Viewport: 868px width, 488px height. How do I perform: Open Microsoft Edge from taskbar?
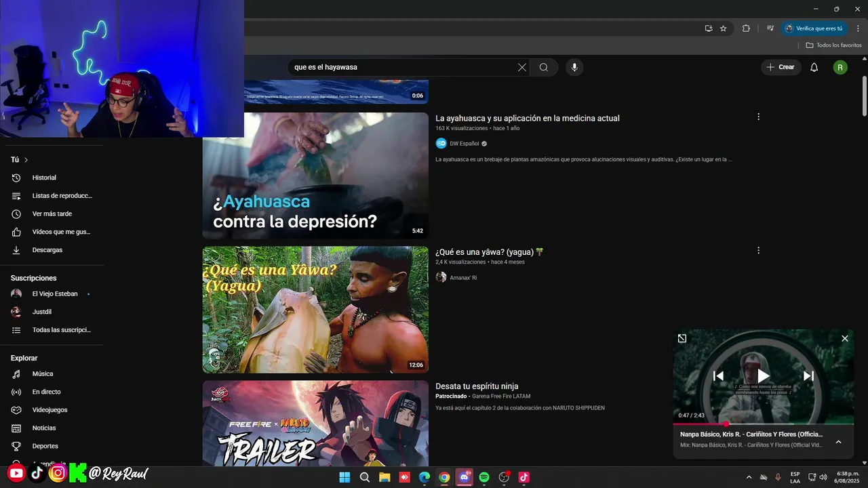point(425,477)
